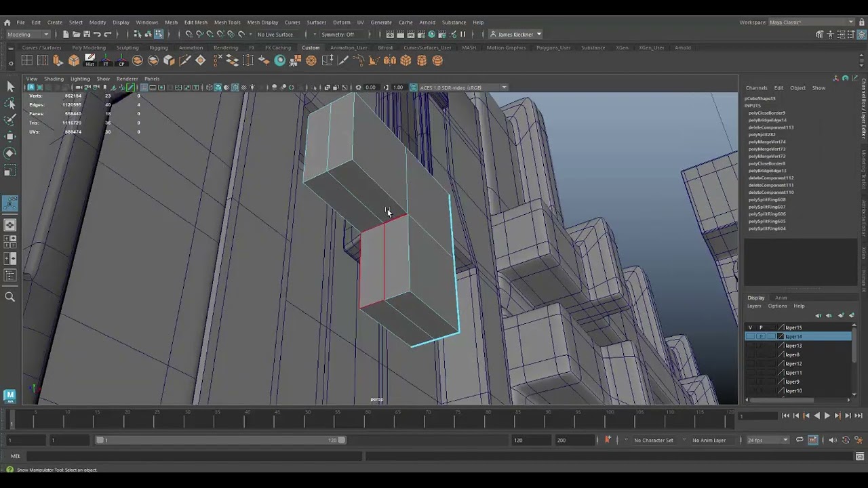Play the animation backwards
This screenshot has width=868, height=488.
coord(816,415)
